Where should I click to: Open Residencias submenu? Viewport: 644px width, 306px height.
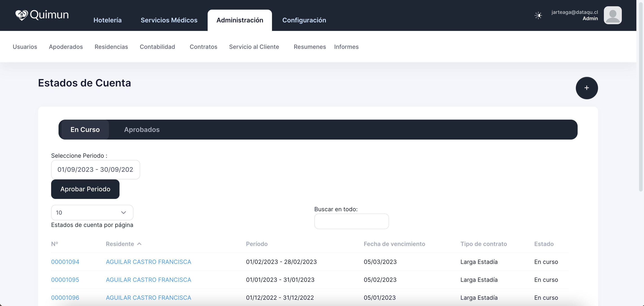coord(111,47)
